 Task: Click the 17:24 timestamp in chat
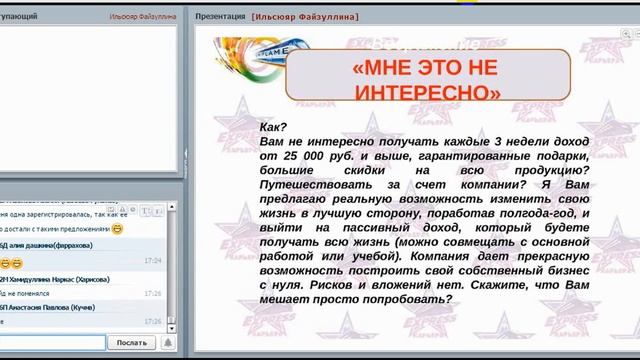click(153, 260)
